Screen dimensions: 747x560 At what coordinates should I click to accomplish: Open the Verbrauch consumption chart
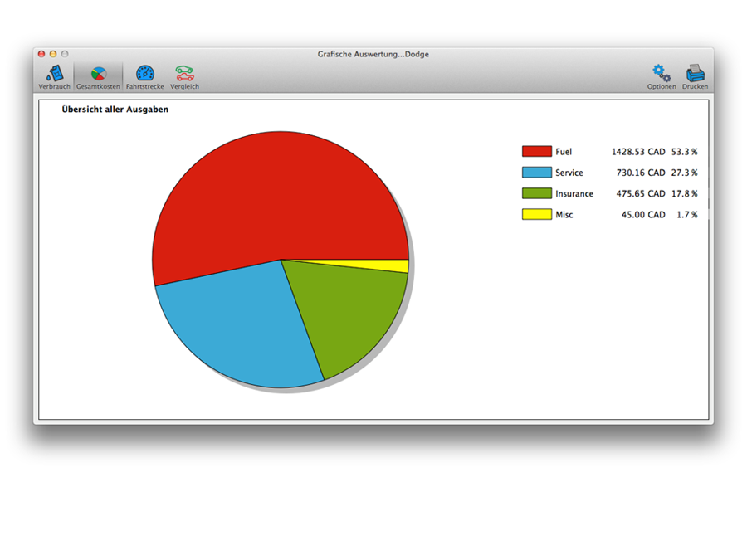click(54, 75)
